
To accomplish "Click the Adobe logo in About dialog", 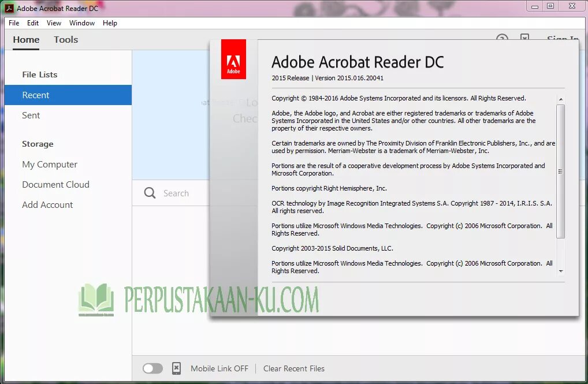I will (233, 59).
